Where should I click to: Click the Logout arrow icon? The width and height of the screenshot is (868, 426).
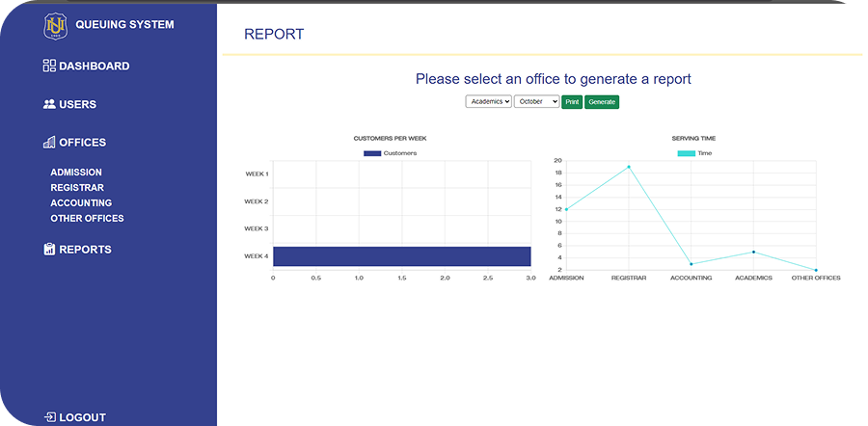pos(50,417)
